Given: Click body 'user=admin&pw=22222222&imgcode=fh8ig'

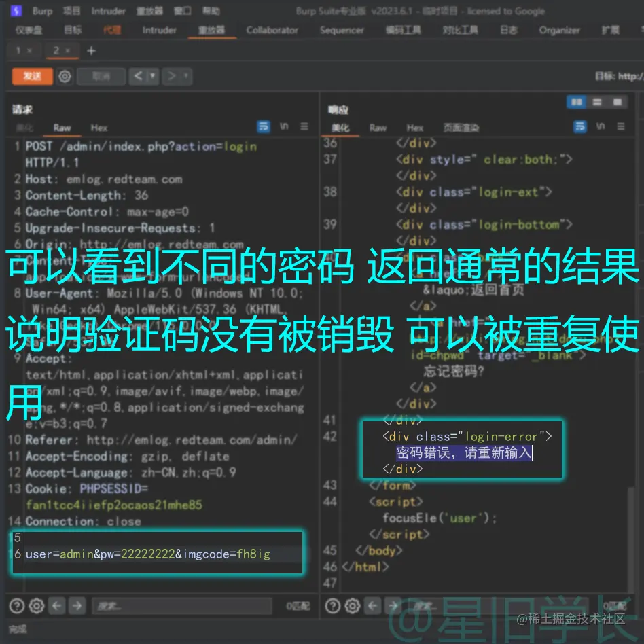Looking at the screenshot, I should pos(148,554).
